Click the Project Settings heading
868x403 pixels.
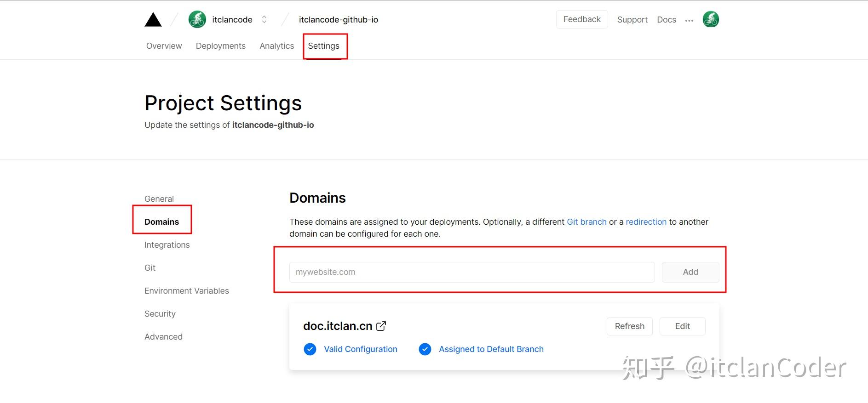point(223,103)
